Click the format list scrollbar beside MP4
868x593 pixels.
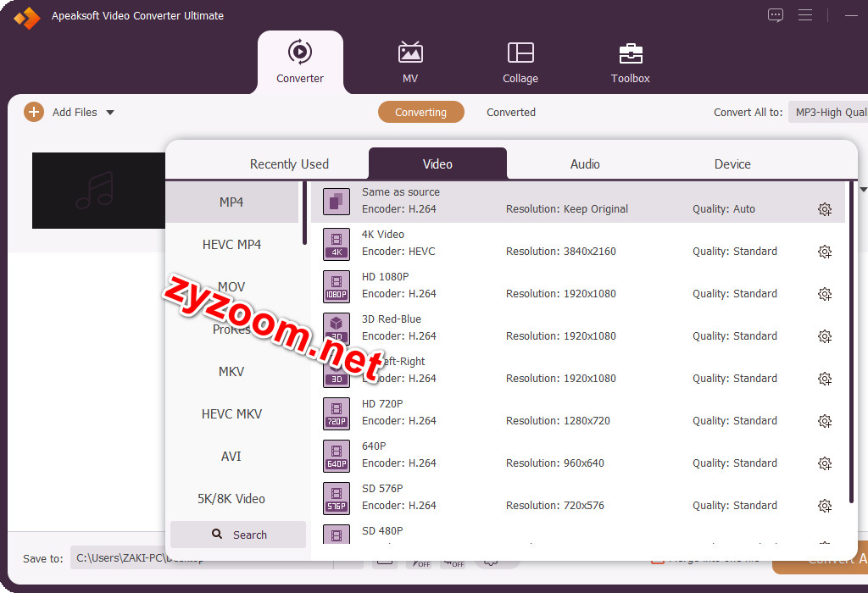(x=304, y=213)
